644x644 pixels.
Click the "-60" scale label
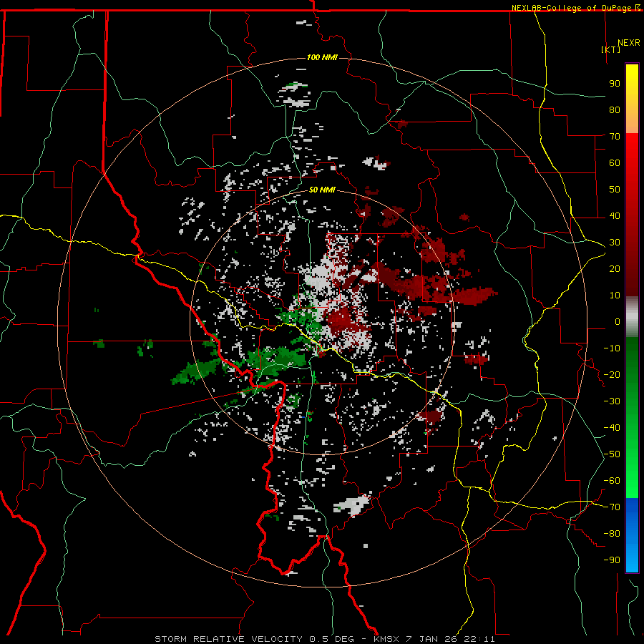[x=612, y=481]
